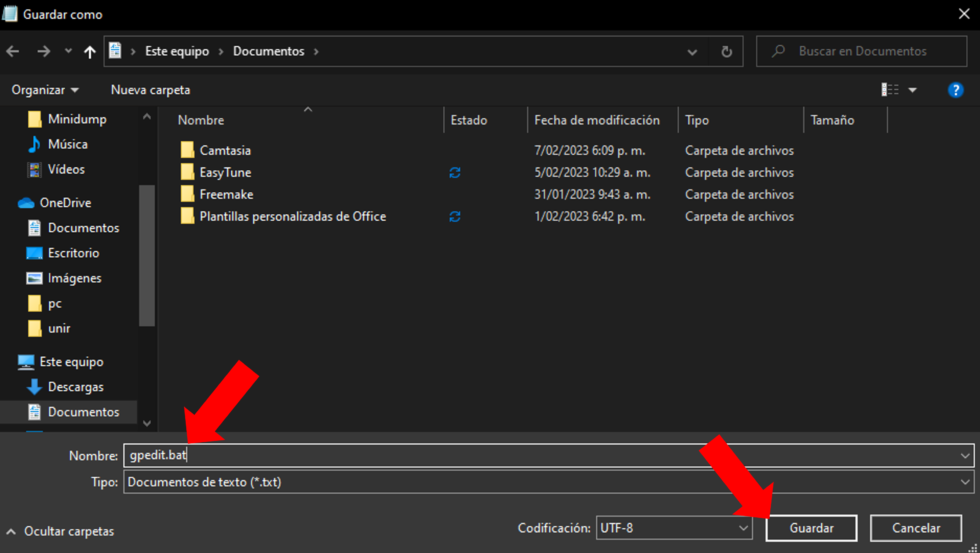The height and width of the screenshot is (553, 980).
Task: Change the view layout icon
Action: click(890, 90)
